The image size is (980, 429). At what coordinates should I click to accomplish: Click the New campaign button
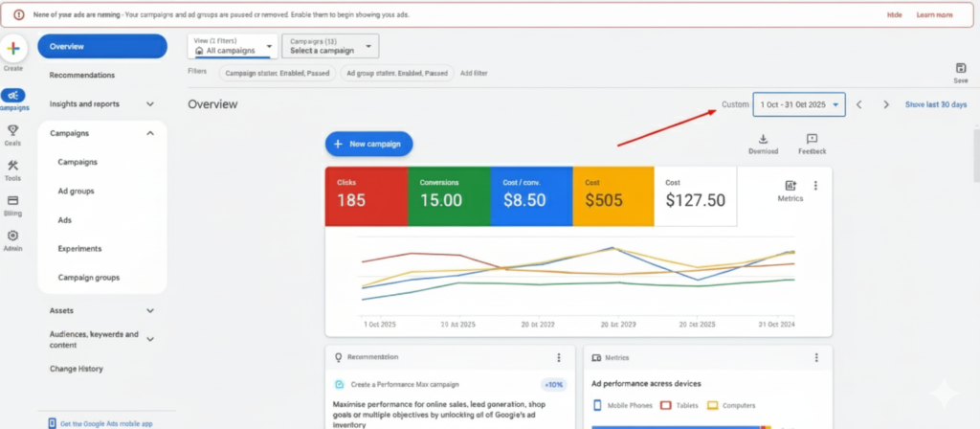coord(368,144)
